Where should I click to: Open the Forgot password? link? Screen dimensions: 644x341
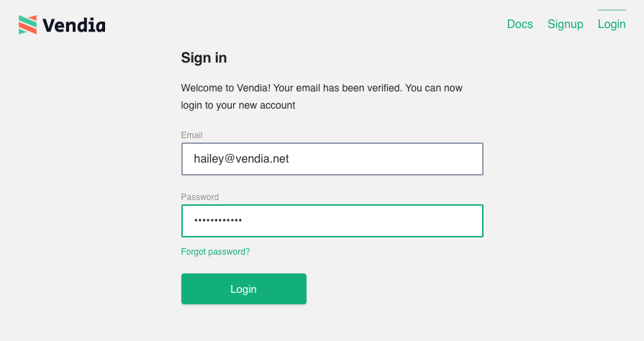[x=215, y=252]
